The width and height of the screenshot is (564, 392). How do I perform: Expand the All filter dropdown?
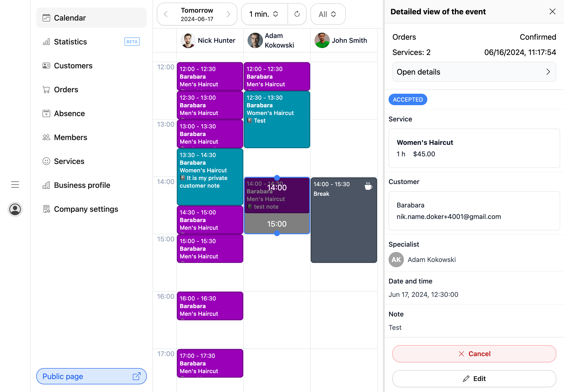click(327, 14)
